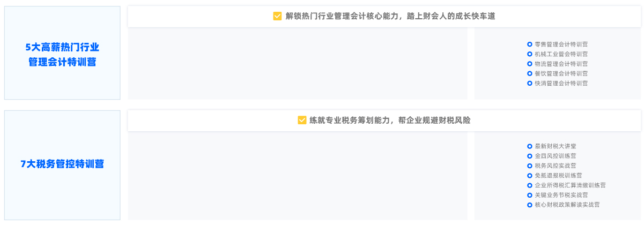Viewport: 644px width, 225px height.
Task: Open the 最新财税大讲堂 course link
Action: 555,146
